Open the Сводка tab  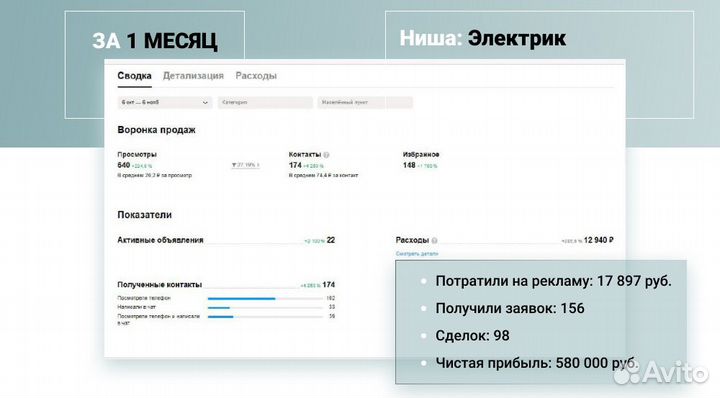click(134, 76)
